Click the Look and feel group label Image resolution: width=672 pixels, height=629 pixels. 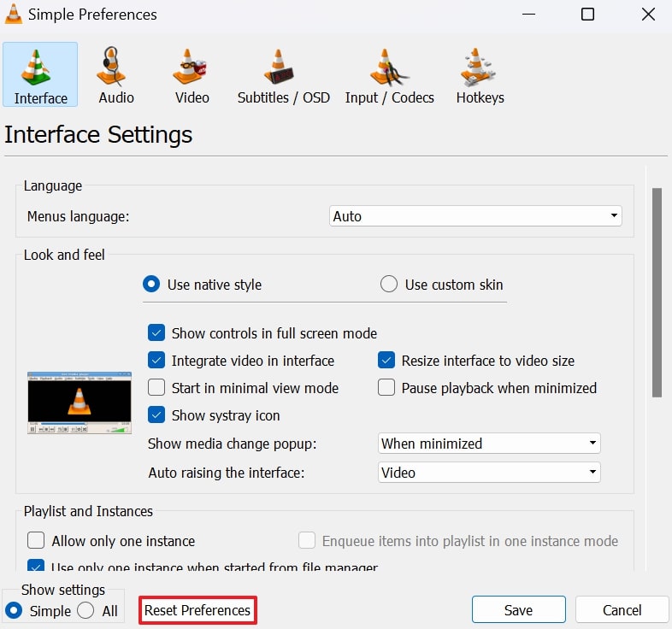point(64,255)
